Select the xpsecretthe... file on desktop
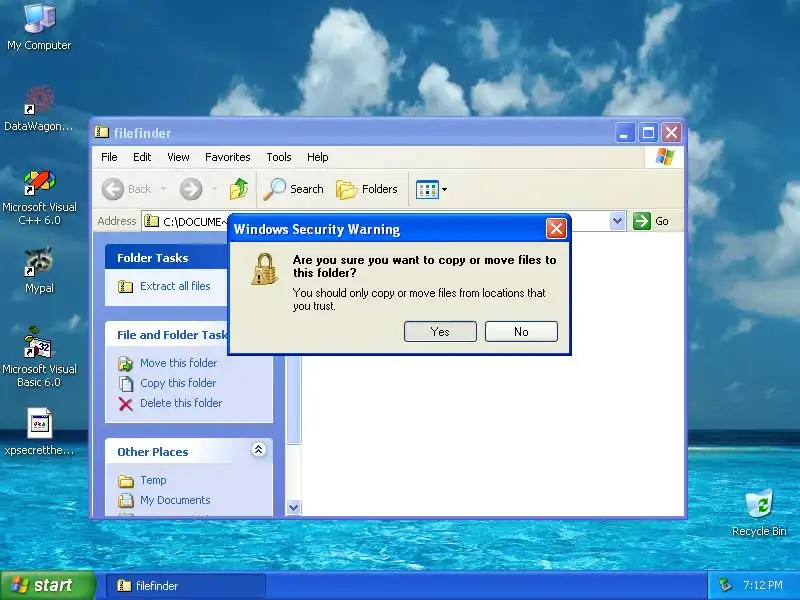This screenshot has height=600, width=800. (x=39, y=431)
